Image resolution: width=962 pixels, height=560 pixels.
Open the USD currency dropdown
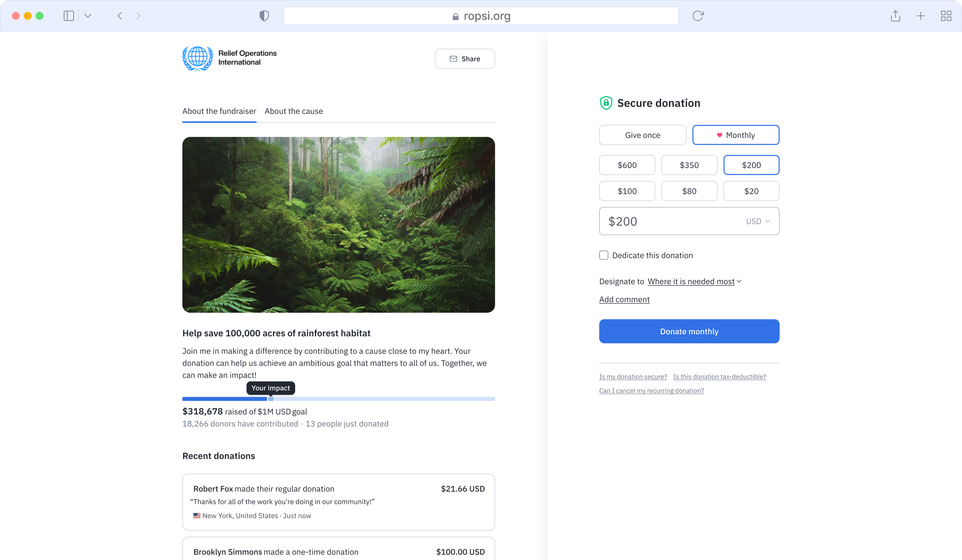pyautogui.click(x=757, y=221)
